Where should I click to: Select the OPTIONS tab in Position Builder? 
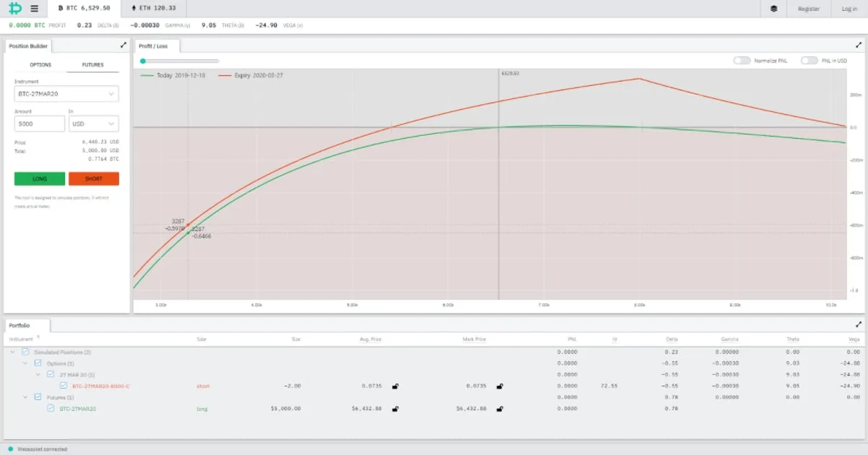pos(40,65)
